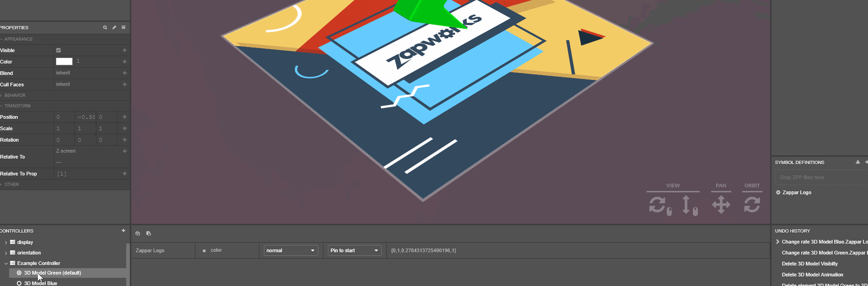Click the pencil edit icon in Properties header
The width and height of the screenshot is (868, 286).
114,27
